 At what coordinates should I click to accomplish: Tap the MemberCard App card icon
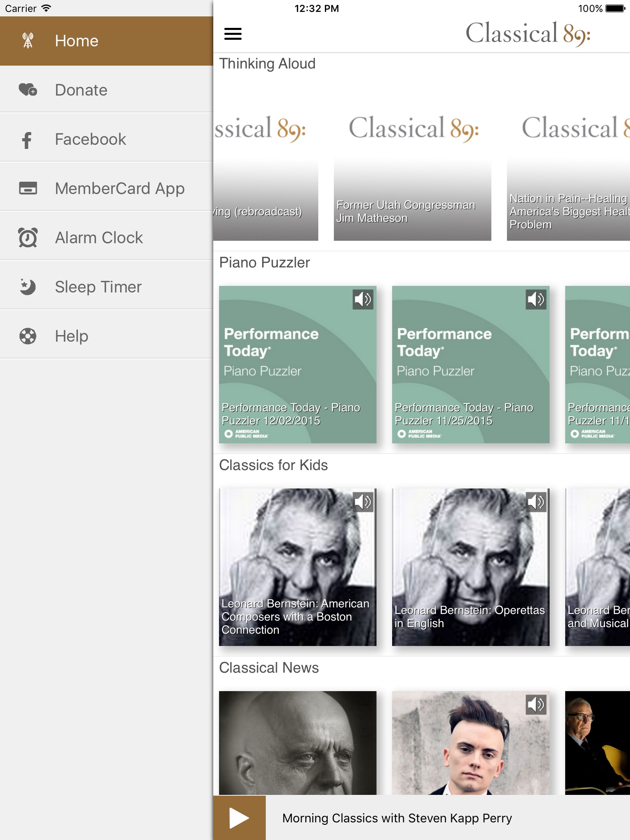pos(28,188)
